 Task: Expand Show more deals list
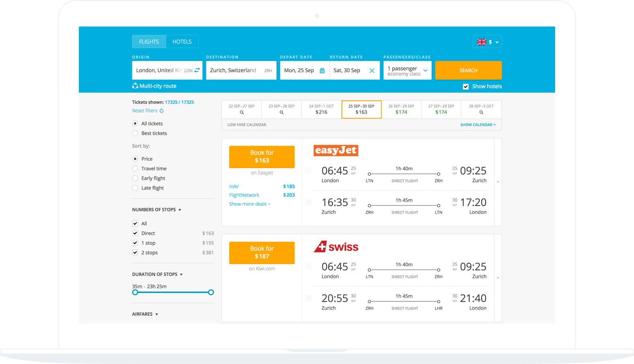click(249, 204)
